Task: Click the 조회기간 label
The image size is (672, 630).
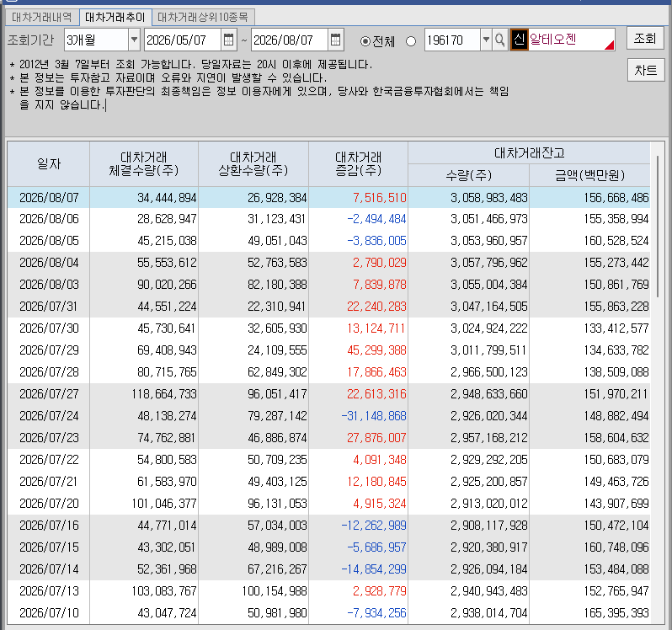Action: click(x=31, y=40)
